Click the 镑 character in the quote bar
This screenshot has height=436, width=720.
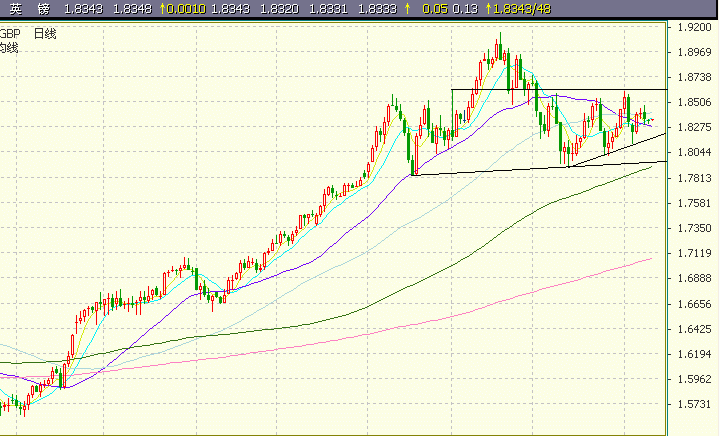[44, 9]
